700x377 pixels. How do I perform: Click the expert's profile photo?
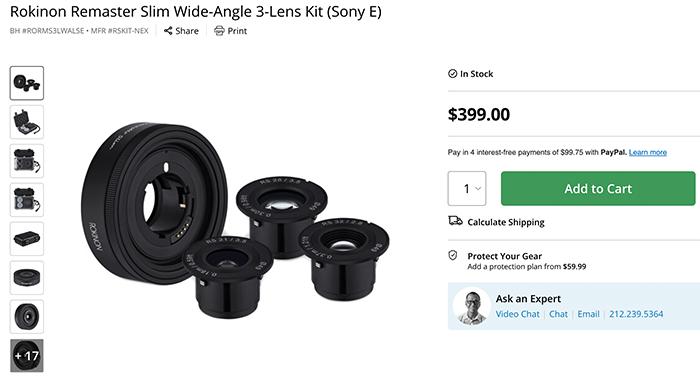[472, 306]
